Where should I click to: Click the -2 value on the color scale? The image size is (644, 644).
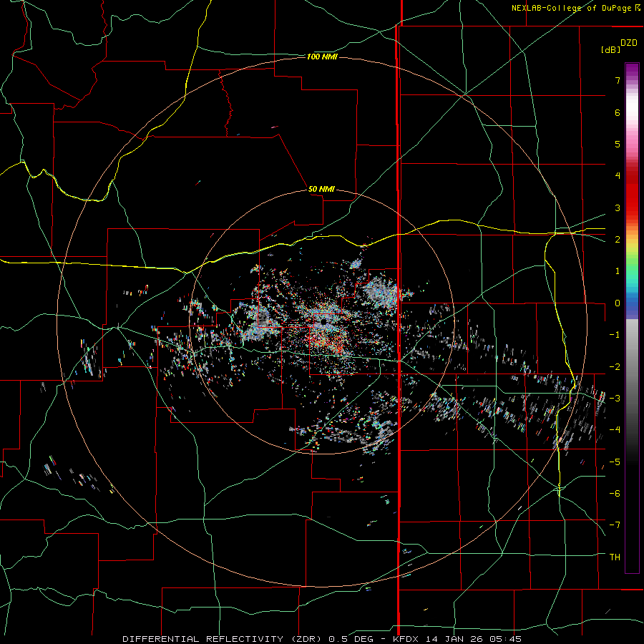[615, 366]
